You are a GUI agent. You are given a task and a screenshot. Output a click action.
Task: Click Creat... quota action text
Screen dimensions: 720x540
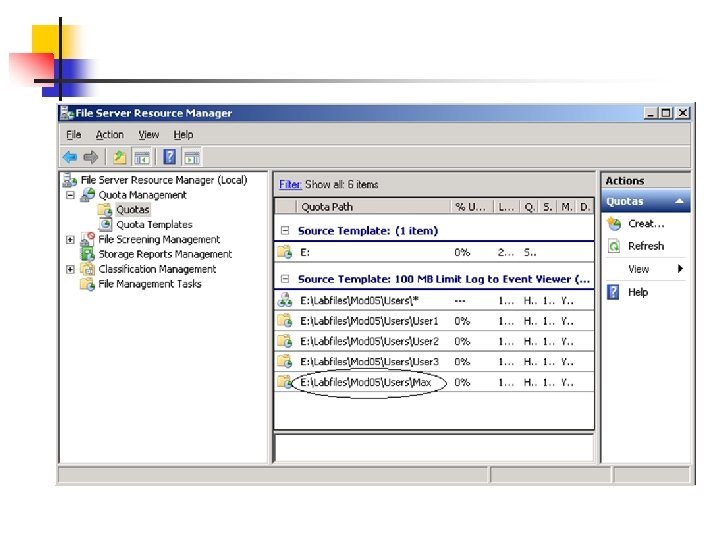tap(646, 224)
